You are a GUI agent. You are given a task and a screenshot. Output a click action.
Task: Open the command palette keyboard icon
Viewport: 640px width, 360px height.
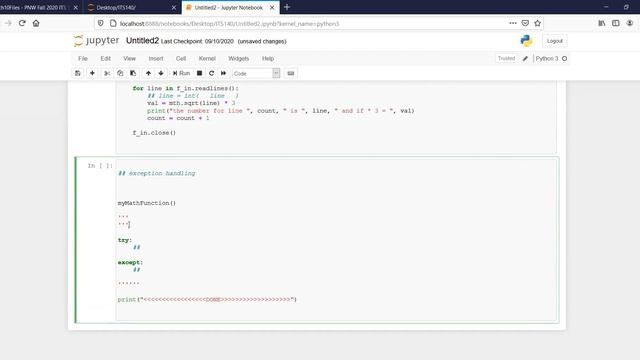[291, 73]
